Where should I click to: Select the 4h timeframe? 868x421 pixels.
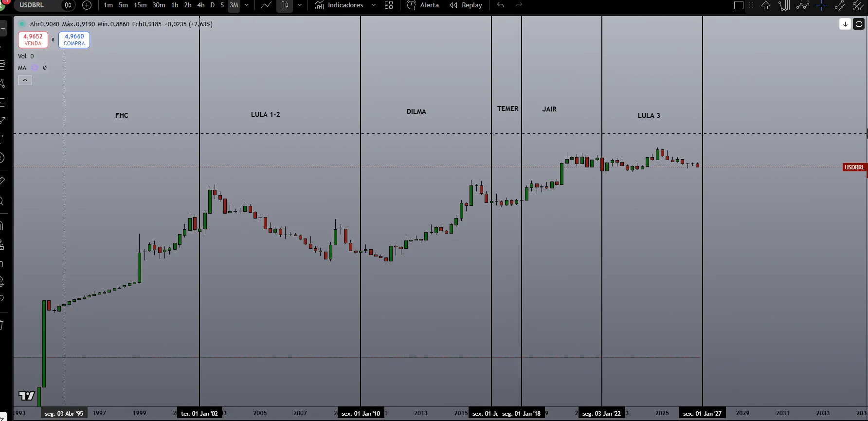200,5
